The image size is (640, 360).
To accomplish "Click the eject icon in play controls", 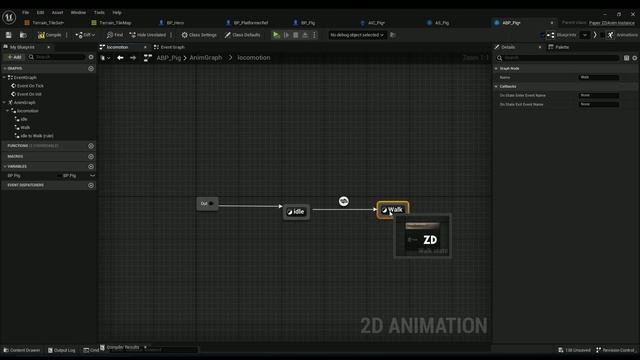I will 305,35.
